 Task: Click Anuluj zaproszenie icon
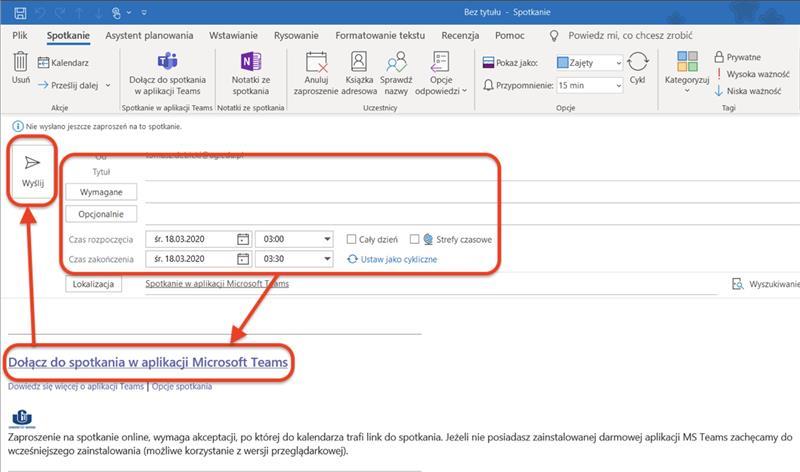tap(317, 62)
